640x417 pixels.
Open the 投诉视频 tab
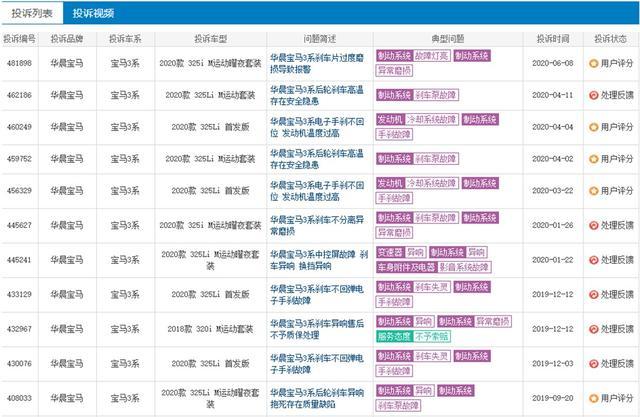pyautogui.click(x=93, y=13)
